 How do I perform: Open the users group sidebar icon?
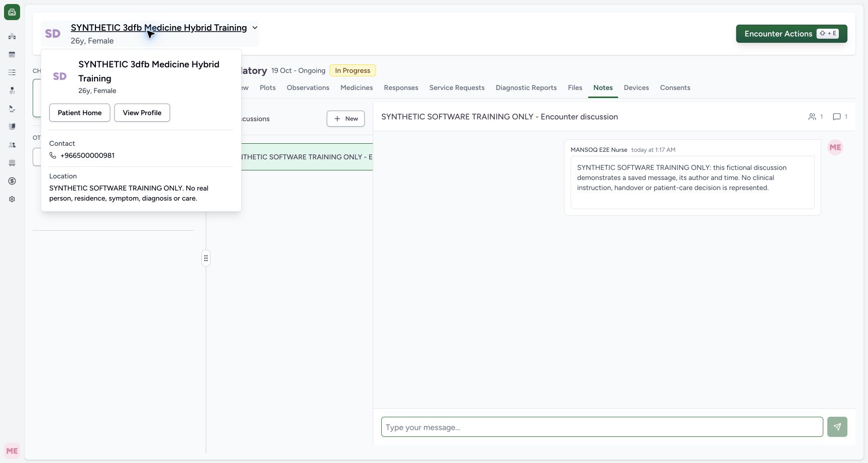[12, 145]
